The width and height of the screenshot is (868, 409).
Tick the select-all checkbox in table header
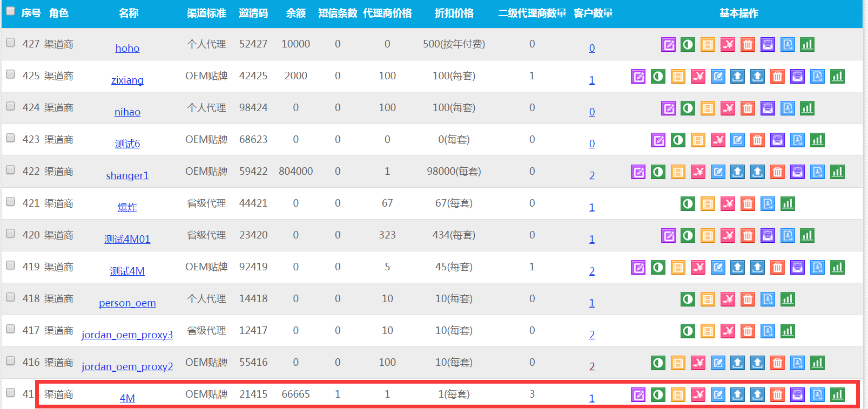[10, 11]
